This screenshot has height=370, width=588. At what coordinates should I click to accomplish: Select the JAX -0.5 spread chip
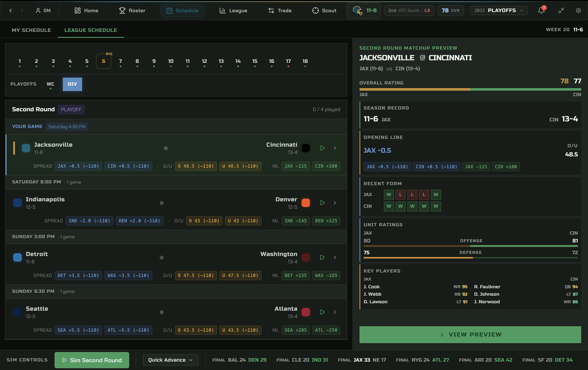tap(78, 166)
